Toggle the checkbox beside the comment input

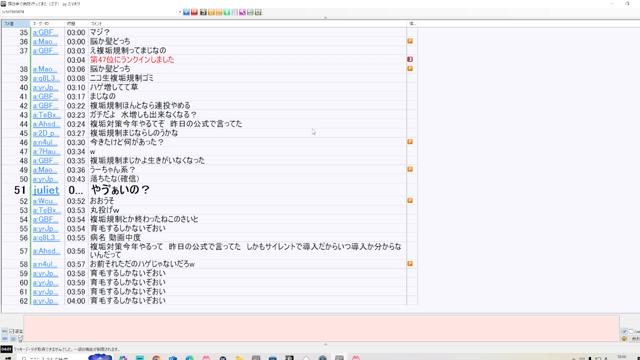[x=11, y=331]
